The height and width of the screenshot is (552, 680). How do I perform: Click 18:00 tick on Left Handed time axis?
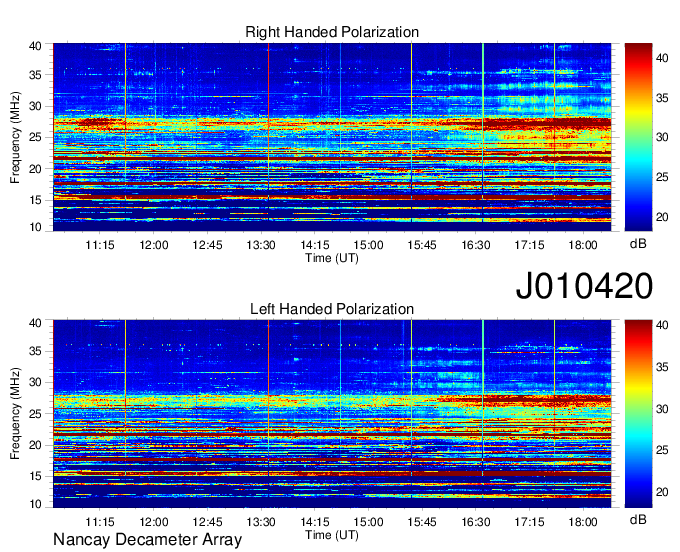point(583,522)
